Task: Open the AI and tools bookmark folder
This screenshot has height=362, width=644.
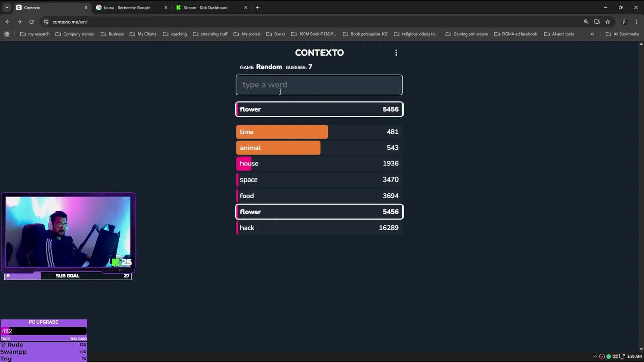Action: [x=558, y=34]
